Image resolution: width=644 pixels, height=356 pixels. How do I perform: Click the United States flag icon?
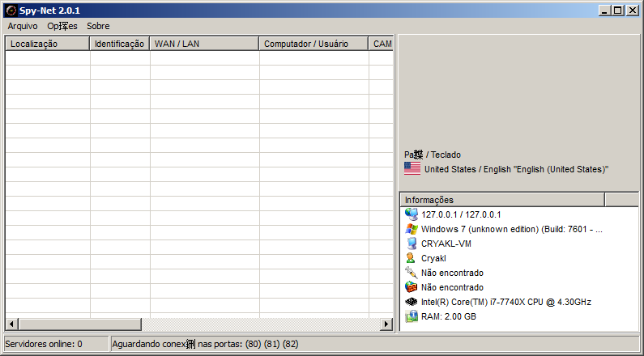[412, 169]
